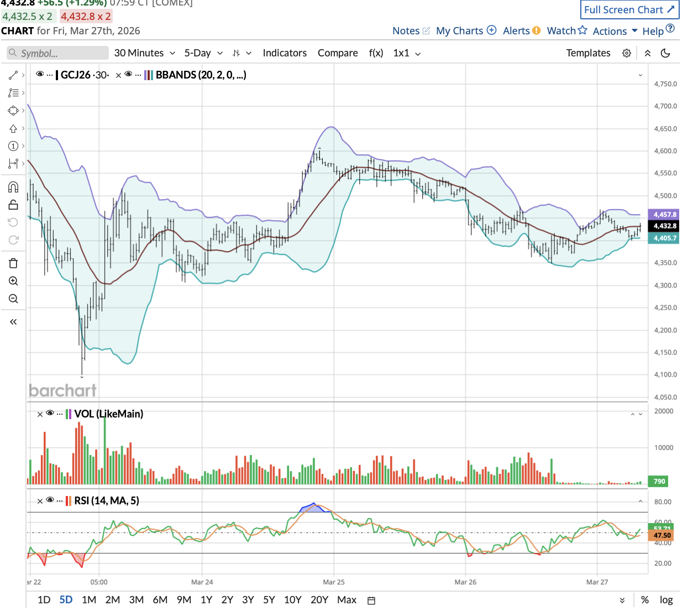Undo the last chart action
The height and width of the screenshot is (616, 693).
(13, 222)
